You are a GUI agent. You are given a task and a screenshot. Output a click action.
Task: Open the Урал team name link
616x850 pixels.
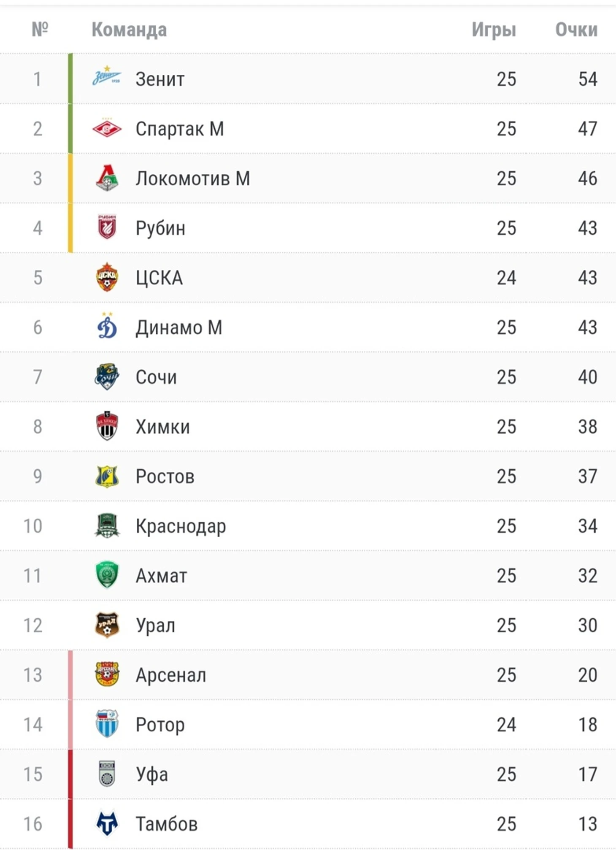click(x=155, y=625)
